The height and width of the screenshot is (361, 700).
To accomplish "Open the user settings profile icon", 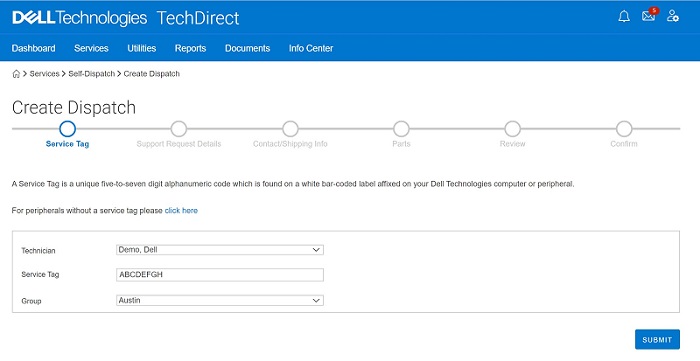I will pos(673,16).
